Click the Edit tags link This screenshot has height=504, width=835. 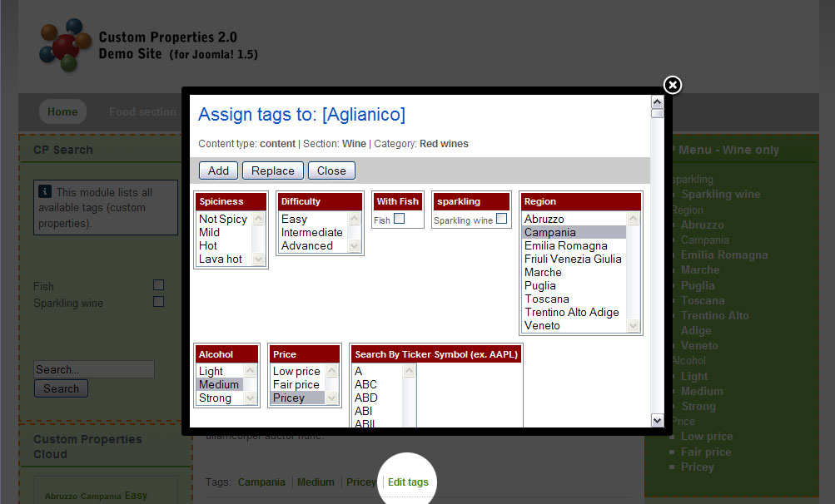(408, 482)
